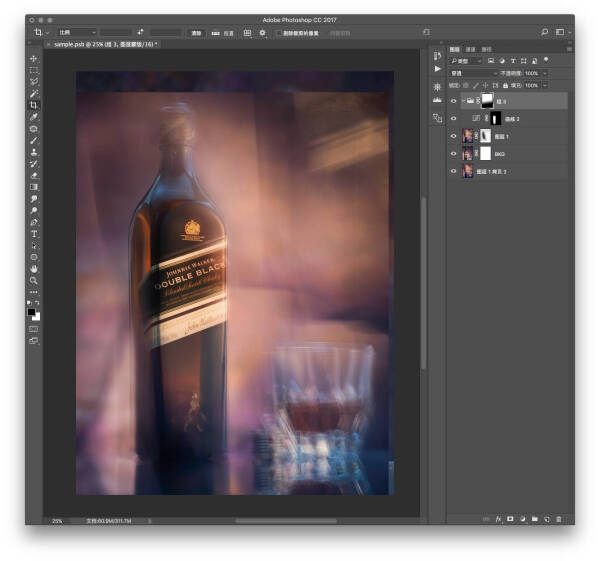600x561 pixels.
Task: Open the layer blend mode dropdown
Action: [x=474, y=73]
